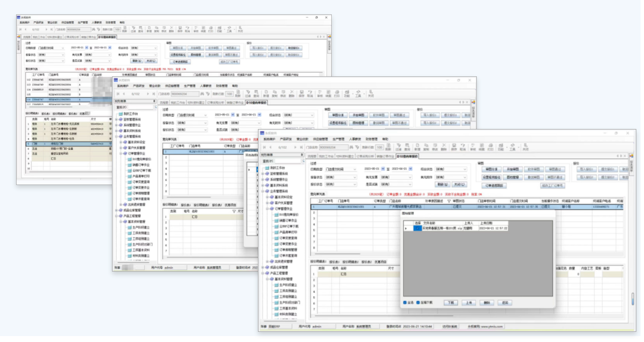Image resolution: width=644 pixels, height=342 pixels.
Task: Go to previous record arrow in front window
Action: [271, 147]
